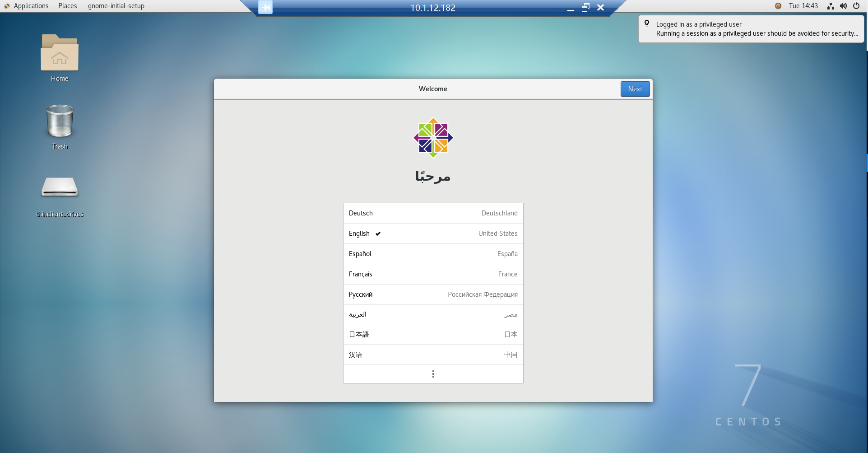Open the Trash icon
The image size is (868, 453).
(x=59, y=122)
